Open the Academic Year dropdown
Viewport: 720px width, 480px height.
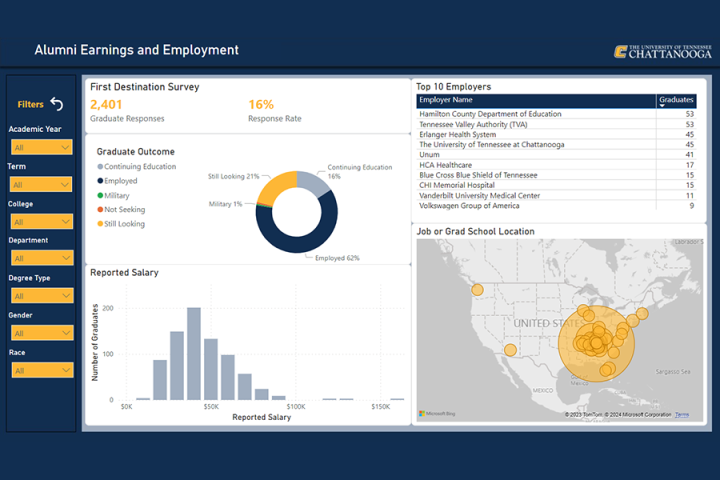pyautogui.click(x=41, y=147)
